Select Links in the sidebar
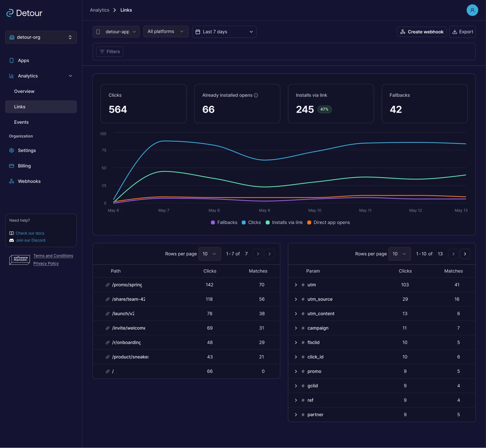The image size is (486, 448). point(41,107)
